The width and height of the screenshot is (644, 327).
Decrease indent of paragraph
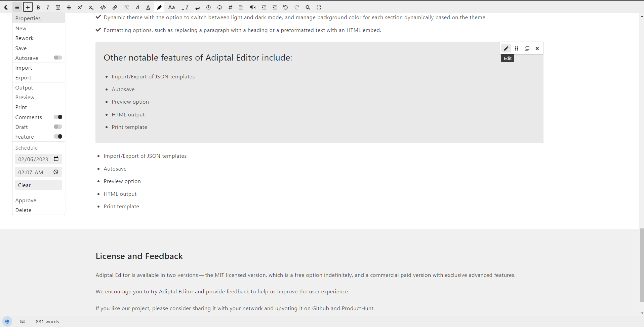click(x=275, y=7)
